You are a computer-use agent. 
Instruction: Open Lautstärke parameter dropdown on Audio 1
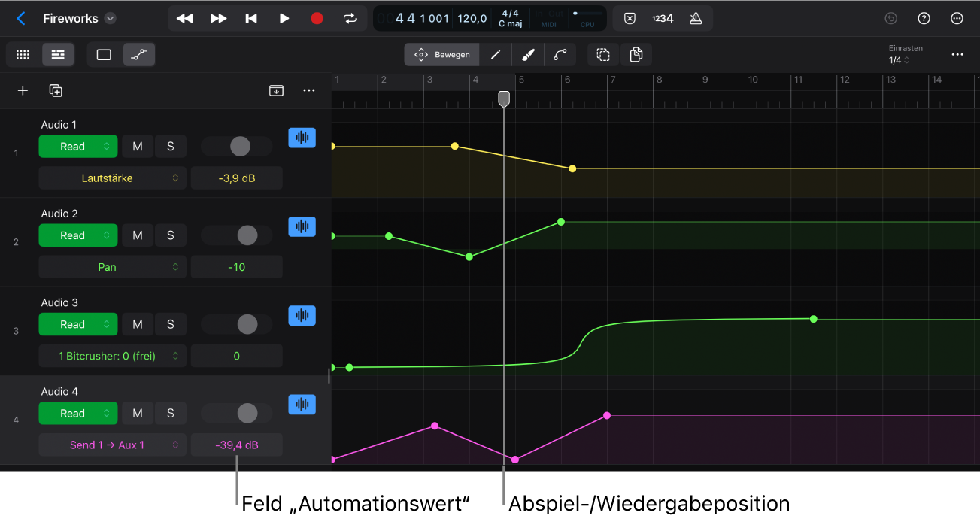tap(112, 178)
